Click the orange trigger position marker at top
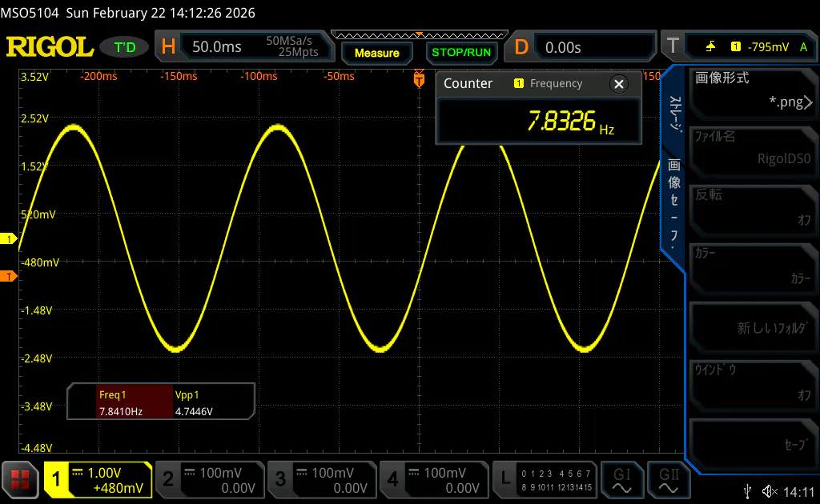 pos(418,78)
